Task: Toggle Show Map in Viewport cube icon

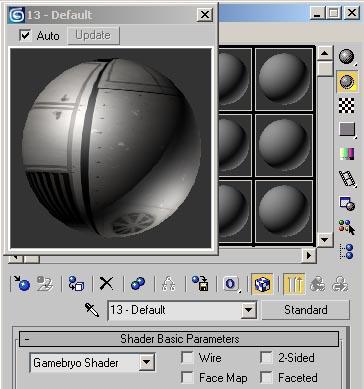Action: click(262, 284)
